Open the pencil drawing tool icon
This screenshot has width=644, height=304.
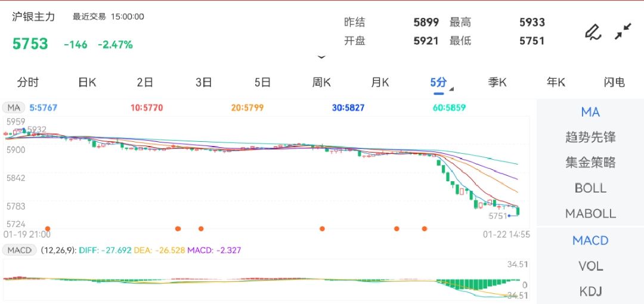tap(593, 32)
